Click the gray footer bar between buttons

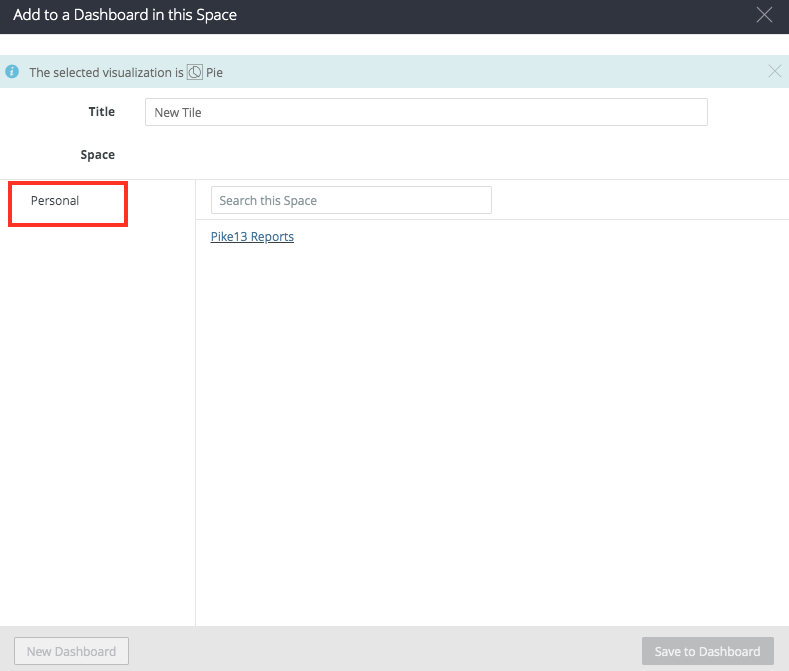point(385,651)
